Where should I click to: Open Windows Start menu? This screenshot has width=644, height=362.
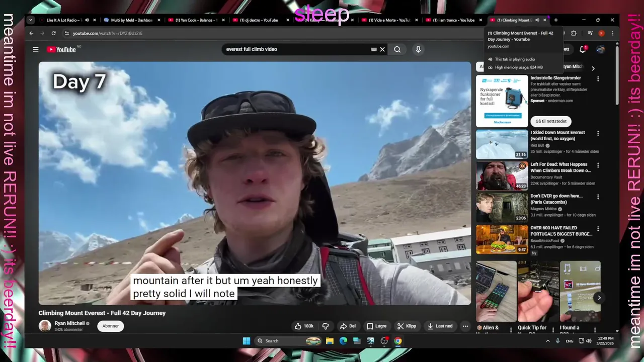(247, 341)
